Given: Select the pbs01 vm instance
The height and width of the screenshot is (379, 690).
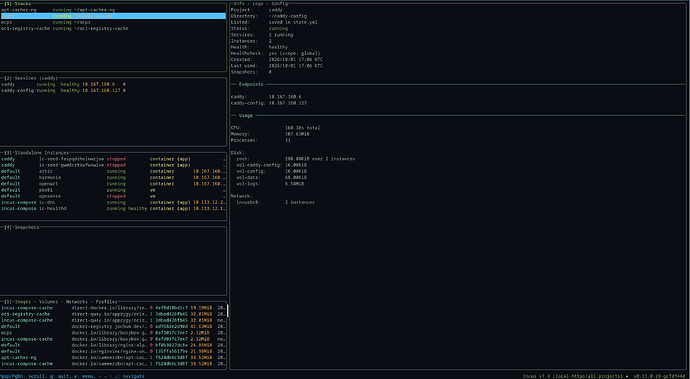Looking at the screenshot, I should coord(113,190).
